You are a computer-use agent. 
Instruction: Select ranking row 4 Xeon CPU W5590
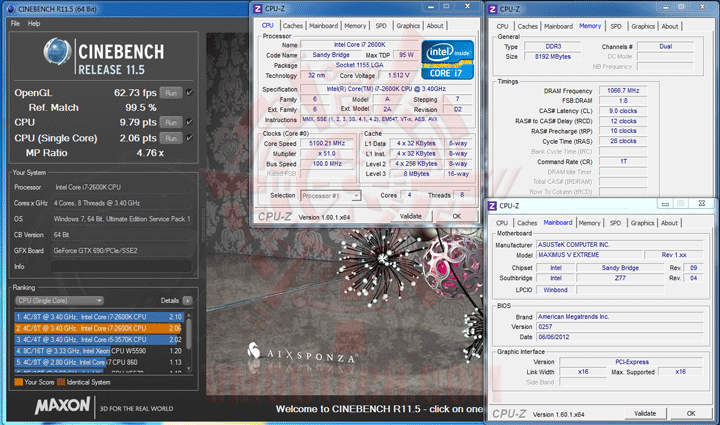99,351
